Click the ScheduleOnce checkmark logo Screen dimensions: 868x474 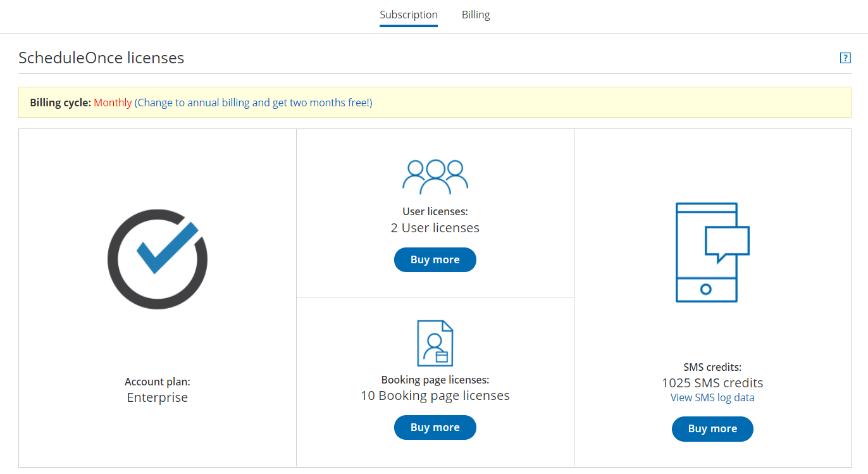[x=158, y=259]
